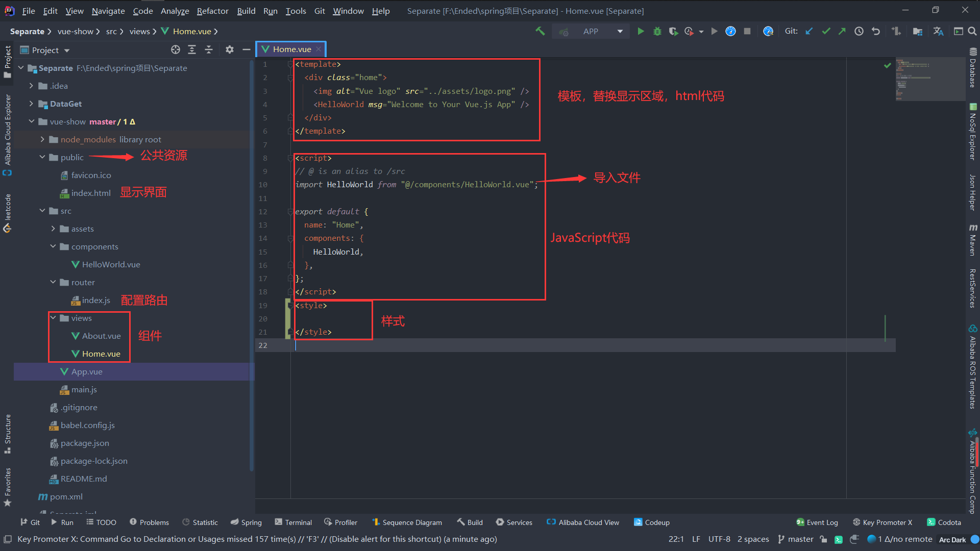Viewport: 980px width, 551px height.
Task: Open HelloWorld.vue in project tree
Action: click(x=111, y=264)
